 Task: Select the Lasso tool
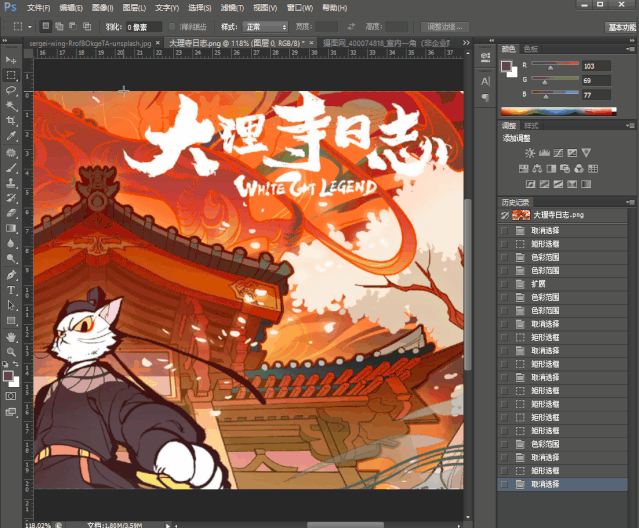[11, 90]
